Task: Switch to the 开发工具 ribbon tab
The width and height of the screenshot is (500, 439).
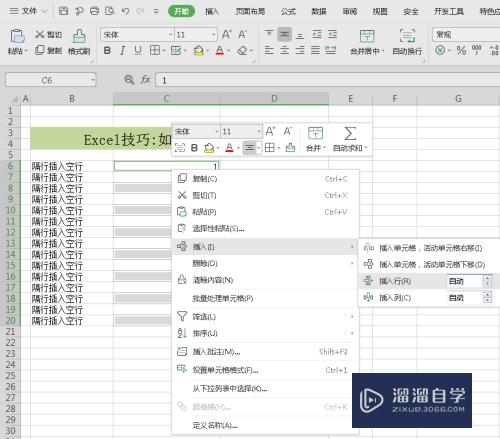Action: [x=449, y=12]
